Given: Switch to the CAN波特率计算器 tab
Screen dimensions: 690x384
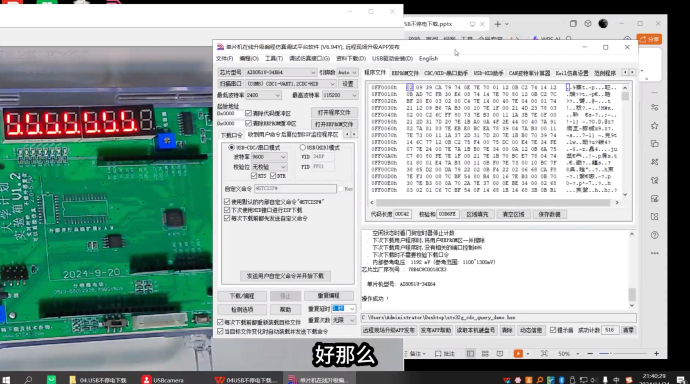Looking at the screenshot, I should pyautogui.click(x=529, y=73).
